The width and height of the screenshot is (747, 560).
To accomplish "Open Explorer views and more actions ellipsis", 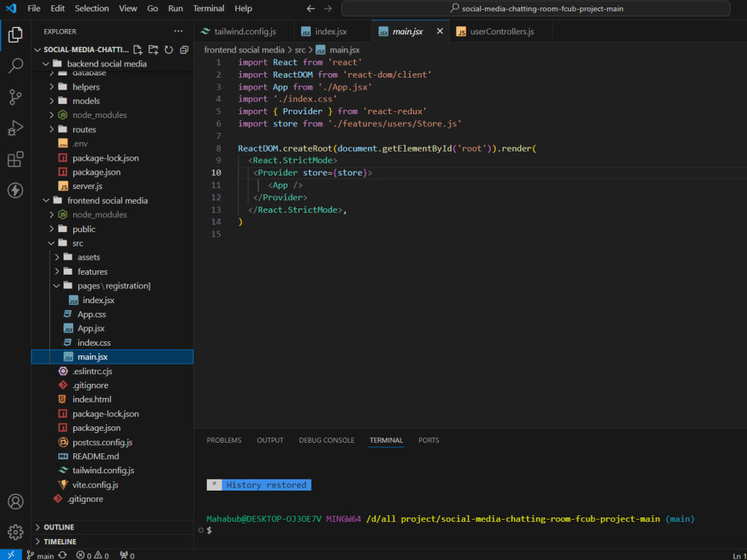I will [179, 31].
